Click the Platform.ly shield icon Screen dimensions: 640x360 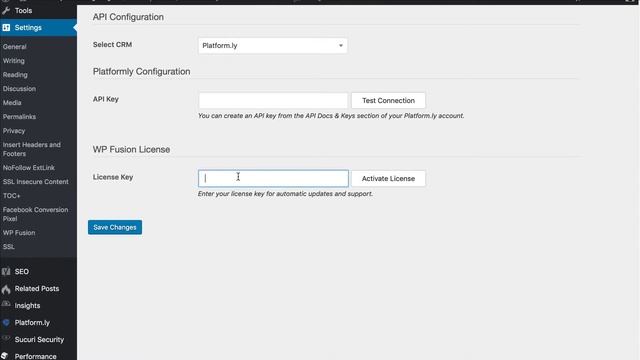[6, 322]
